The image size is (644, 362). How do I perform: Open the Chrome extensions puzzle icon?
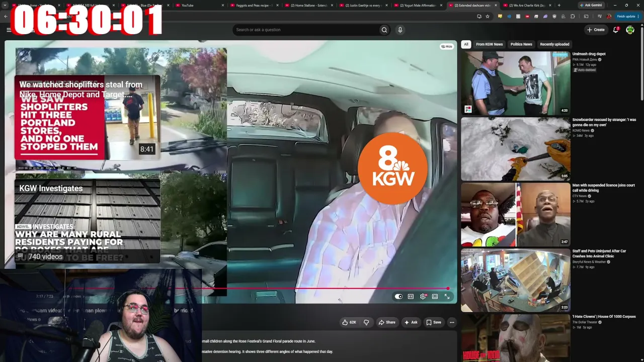pyautogui.click(x=573, y=16)
